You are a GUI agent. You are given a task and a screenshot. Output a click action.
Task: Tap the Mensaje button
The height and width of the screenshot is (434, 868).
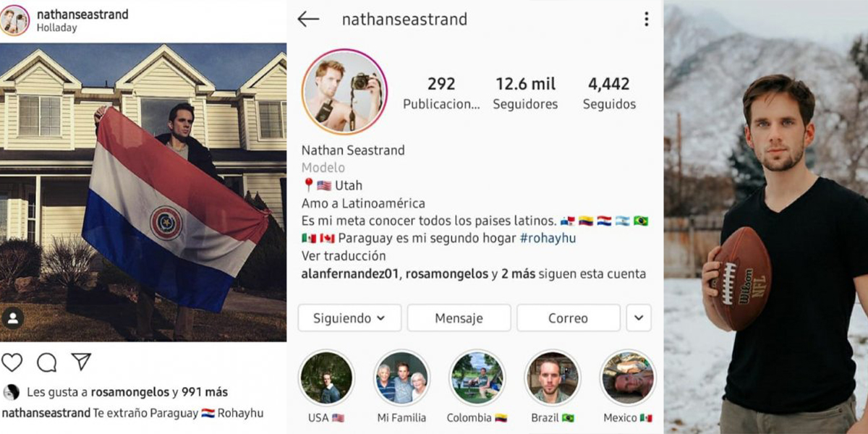(x=459, y=318)
